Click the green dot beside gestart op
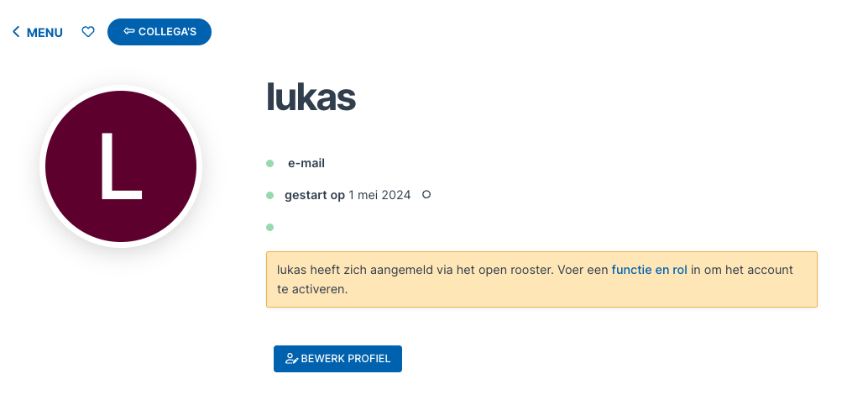The height and width of the screenshot is (395, 868). (x=269, y=195)
